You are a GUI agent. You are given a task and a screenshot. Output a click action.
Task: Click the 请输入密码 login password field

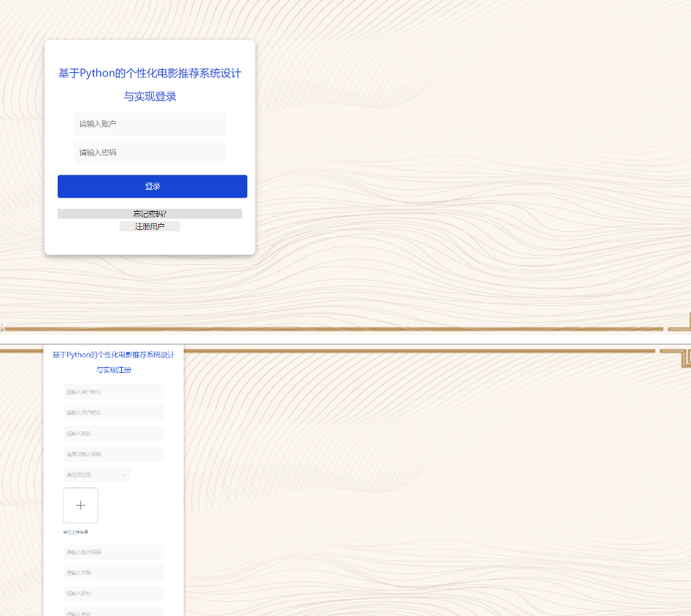(x=150, y=153)
